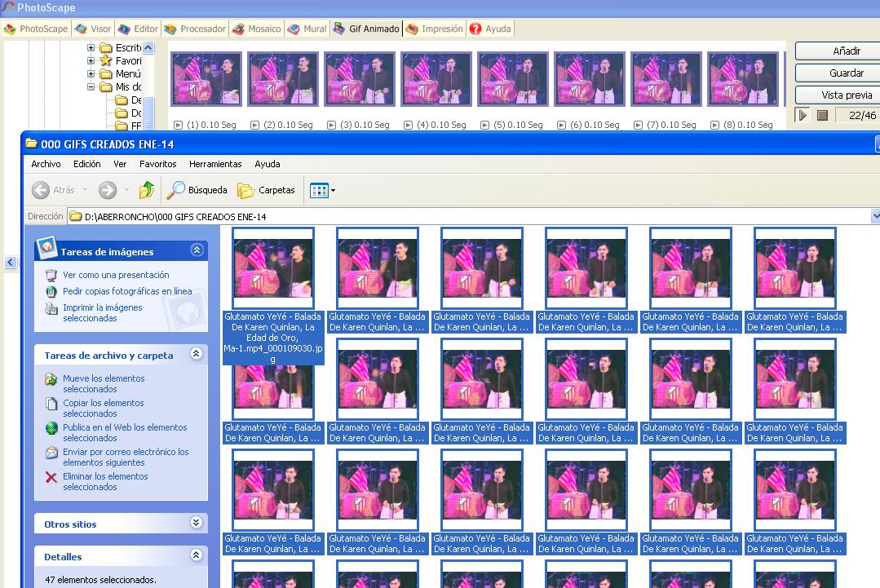The image size is (880, 588).
Task: Click Eliminar los elementos seleccionados
Action: [105, 481]
